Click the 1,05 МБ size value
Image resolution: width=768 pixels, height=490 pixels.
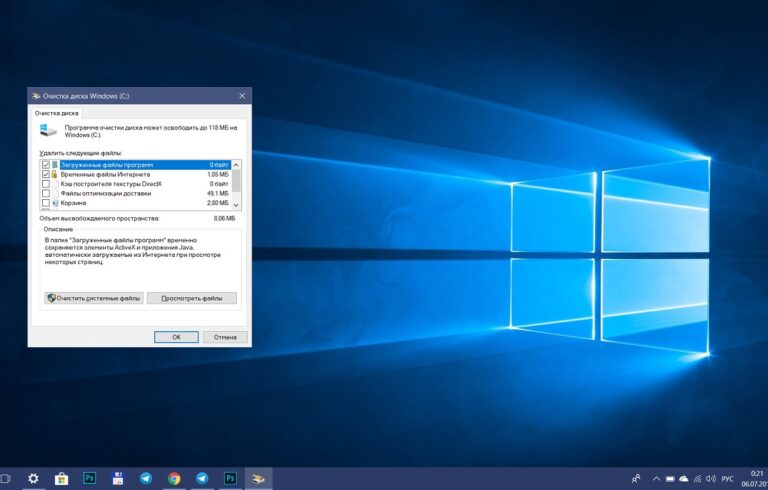[x=218, y=174]
